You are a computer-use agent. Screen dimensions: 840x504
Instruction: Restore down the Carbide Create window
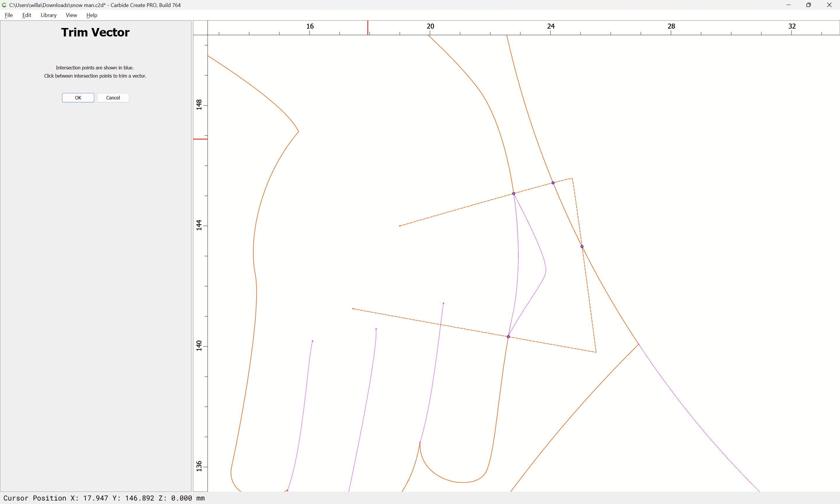tap(808, 5)
